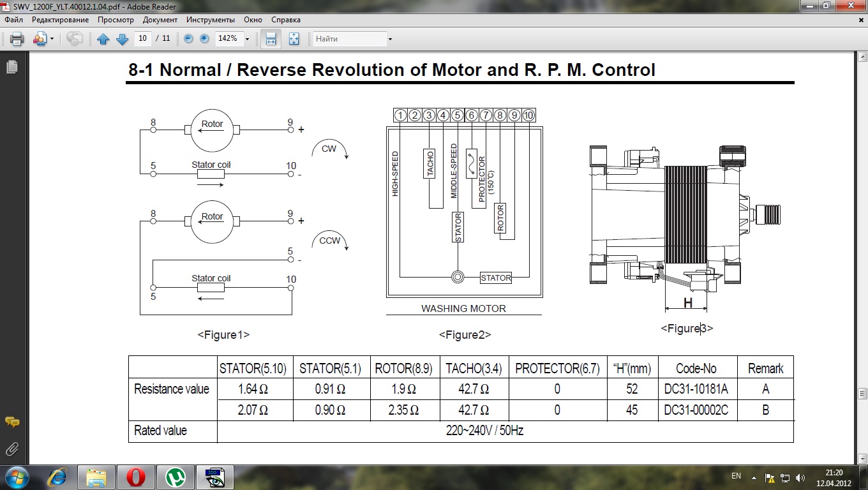The width and height of the screenshot is (868, 490).
Task: Click the Print icon in the toolbar
Action: pos(17,39)
